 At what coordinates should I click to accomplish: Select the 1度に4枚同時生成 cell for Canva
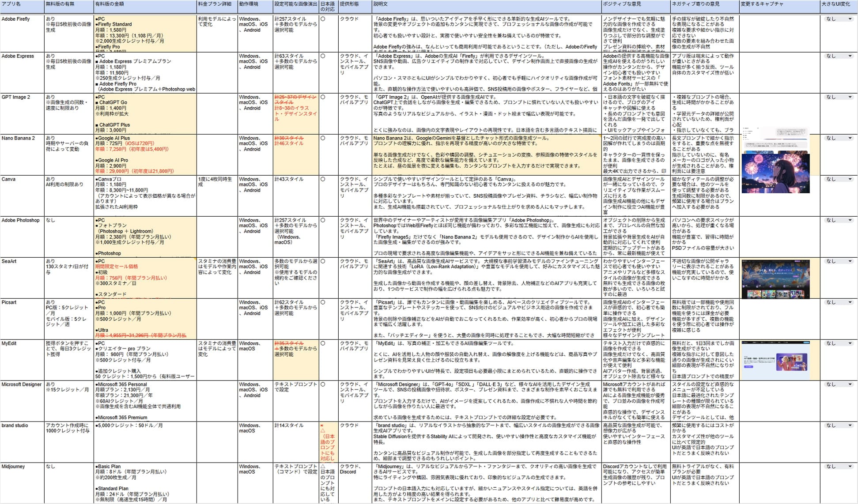pyautogui.click(x=217, y=196)
